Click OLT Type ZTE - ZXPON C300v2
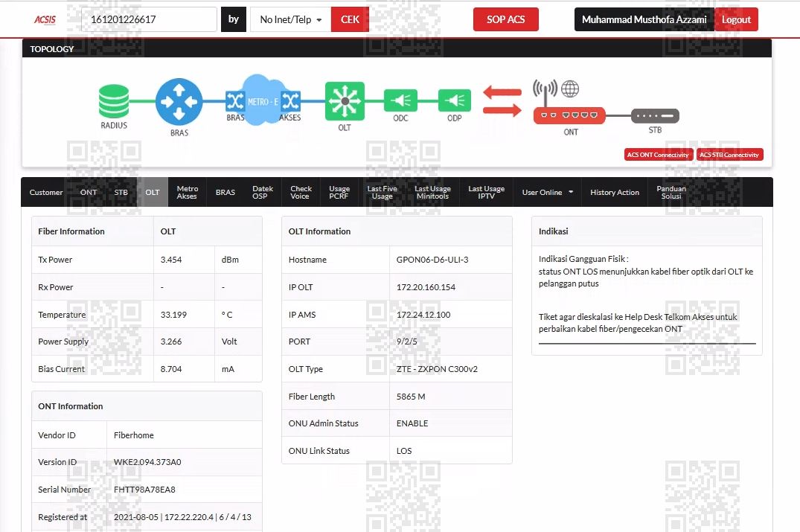The height and width of the screenshot is (532, 800). click(438, 369)
